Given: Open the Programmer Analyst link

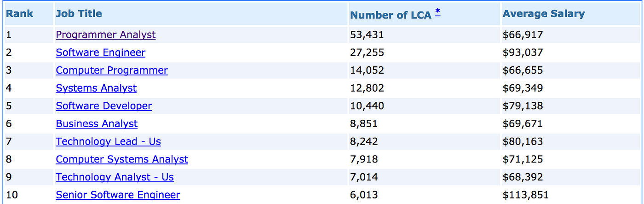Looking at the screenshot, I should point(106,35).
